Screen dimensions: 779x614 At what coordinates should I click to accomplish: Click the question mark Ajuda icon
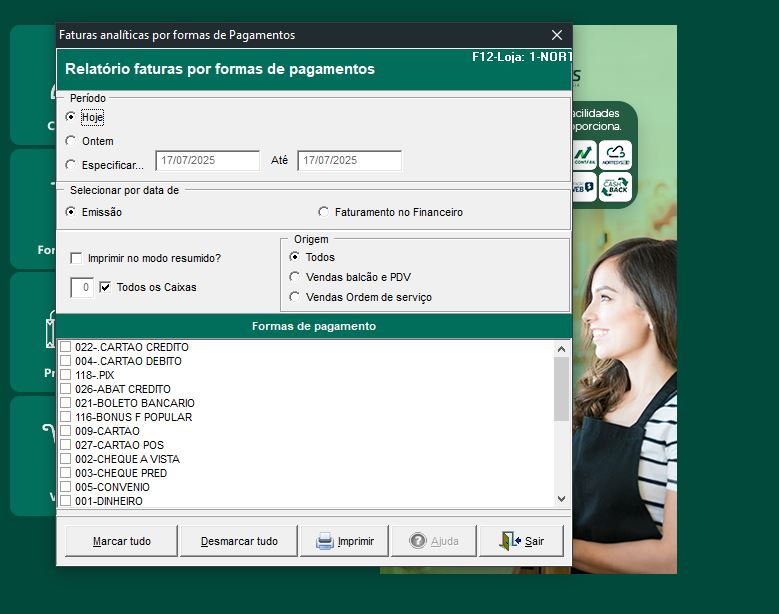[x=417, y=541]
